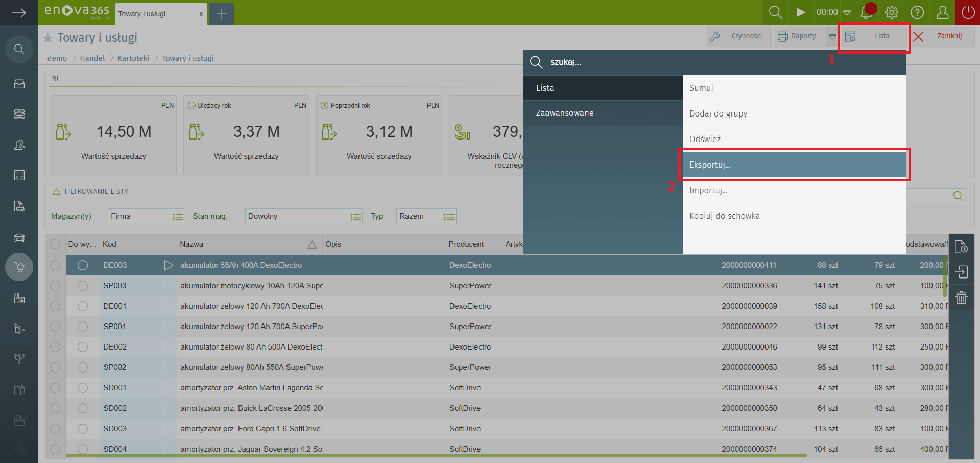980x463 pixels.
Task: Navigate to Kartoteki breadcrumb link
Action: click(x=133, y=58)
